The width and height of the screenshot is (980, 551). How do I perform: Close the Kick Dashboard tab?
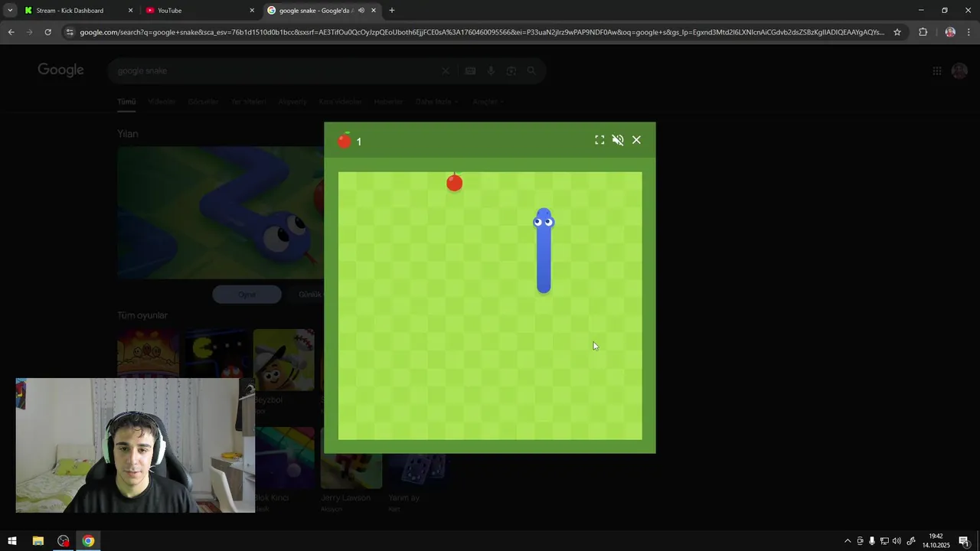(x=130, y=11)
